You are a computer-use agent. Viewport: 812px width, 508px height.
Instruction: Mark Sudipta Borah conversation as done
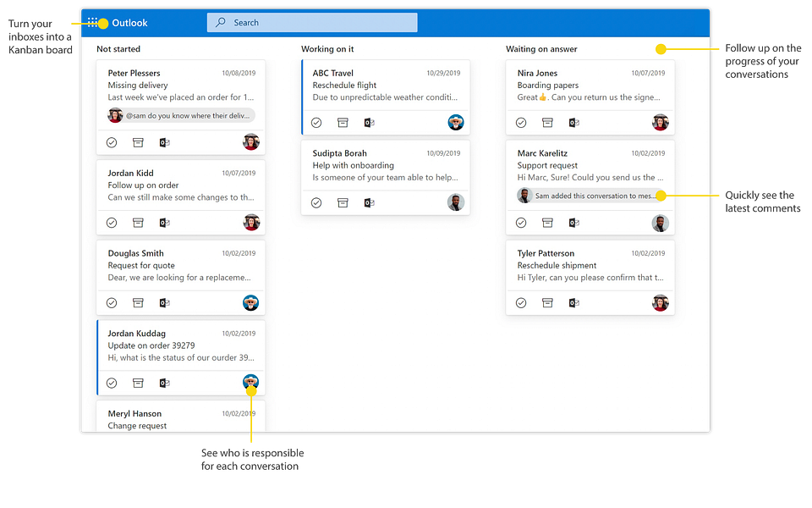tap(316, 202)
